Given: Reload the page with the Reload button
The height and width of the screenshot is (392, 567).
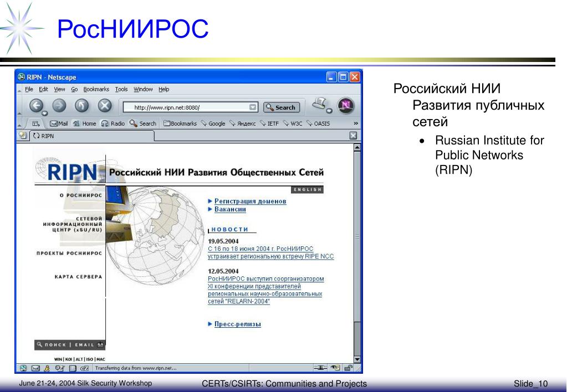Looking at the screenshot, I should (x=81, y=106).
